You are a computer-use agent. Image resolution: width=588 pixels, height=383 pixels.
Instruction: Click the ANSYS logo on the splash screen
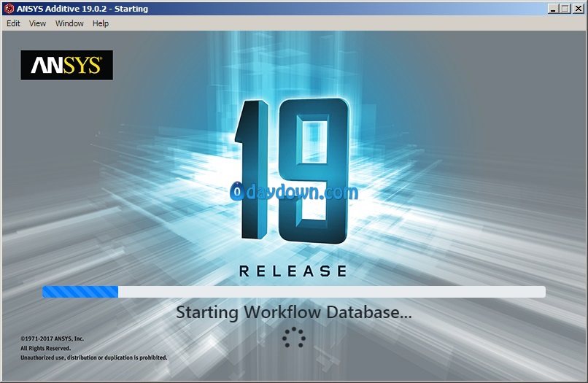[x=66, y=65]
